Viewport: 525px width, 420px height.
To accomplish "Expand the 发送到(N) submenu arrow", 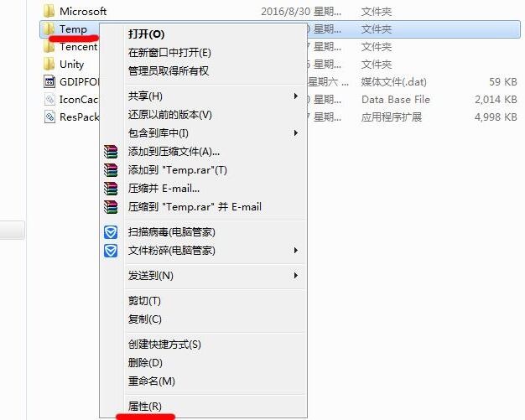I will click(x=296, y=276).
